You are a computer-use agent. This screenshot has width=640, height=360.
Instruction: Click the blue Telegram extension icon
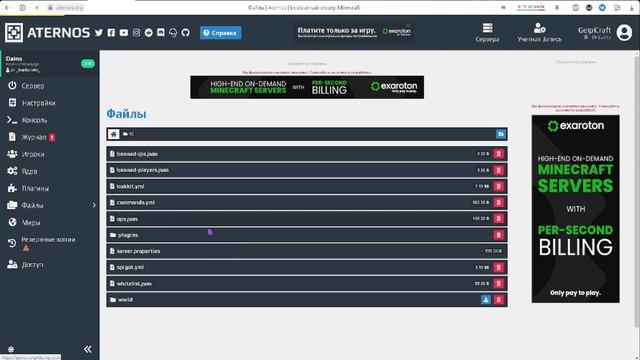[602, 7]
